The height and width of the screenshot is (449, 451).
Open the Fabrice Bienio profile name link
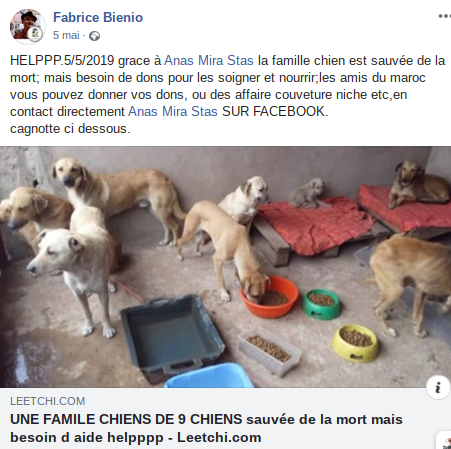[x=98, y=17]
